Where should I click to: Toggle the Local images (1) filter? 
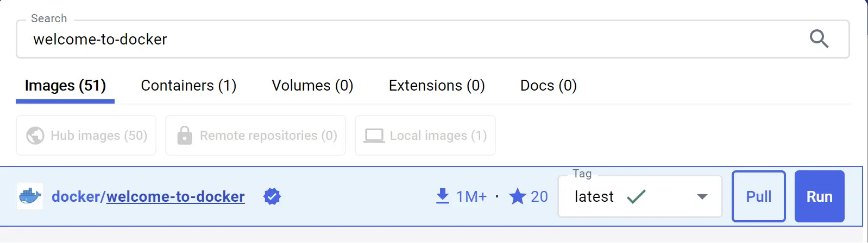coord(425,136)
